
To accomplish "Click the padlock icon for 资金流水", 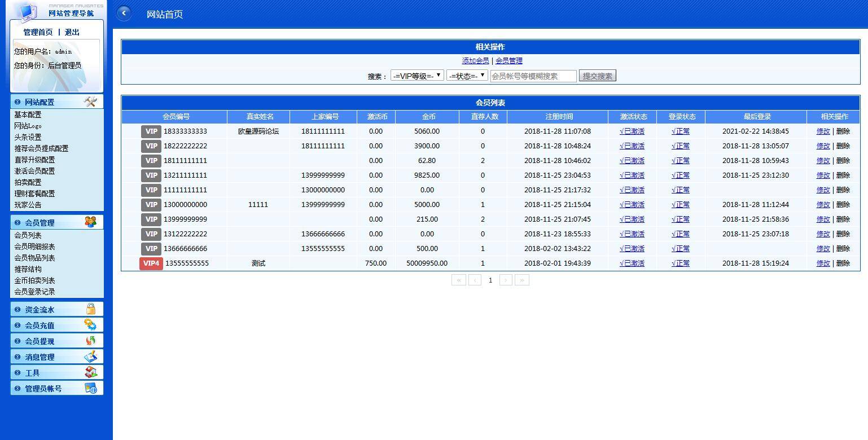I will click(92, 308).
